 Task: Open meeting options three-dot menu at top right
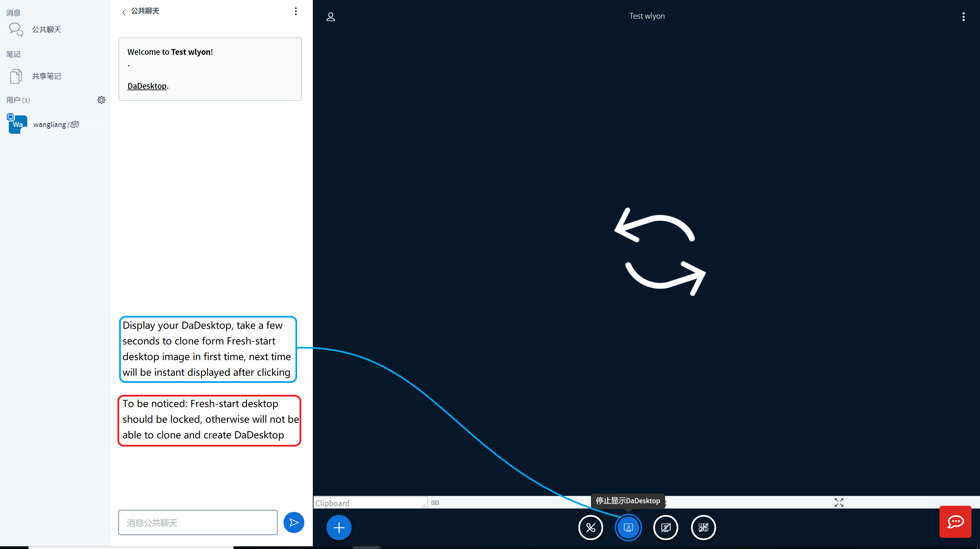click(963, 17)
